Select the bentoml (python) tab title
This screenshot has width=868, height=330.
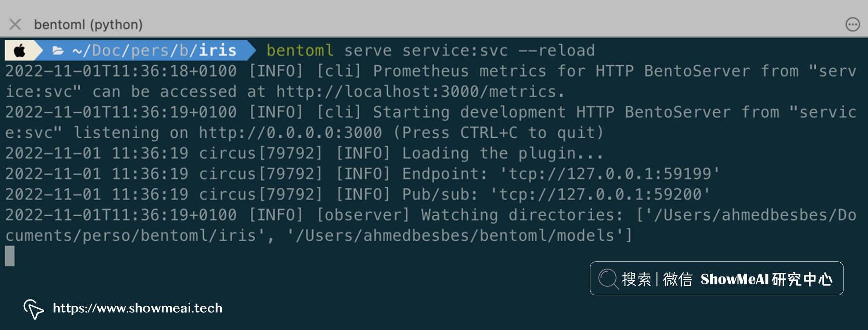coord(88,24)
